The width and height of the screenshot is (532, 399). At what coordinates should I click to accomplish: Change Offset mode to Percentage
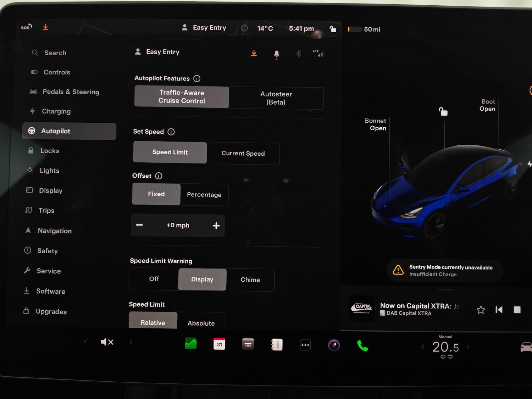coord(204,195)
